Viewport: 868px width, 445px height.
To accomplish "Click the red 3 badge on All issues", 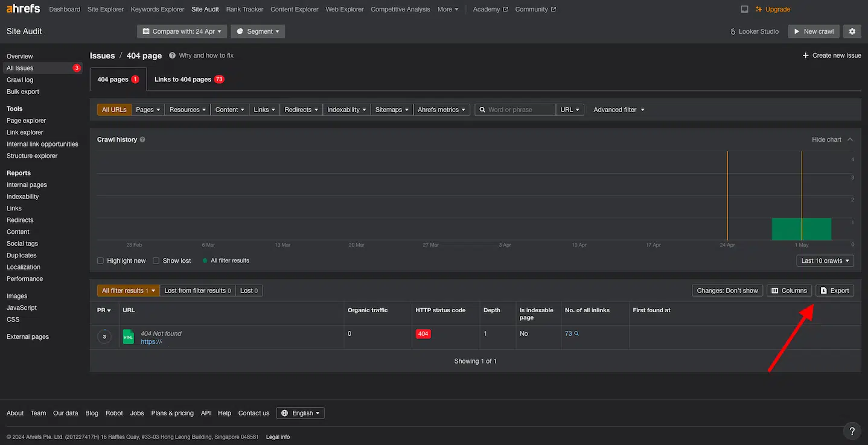I will tap(77, 68).
